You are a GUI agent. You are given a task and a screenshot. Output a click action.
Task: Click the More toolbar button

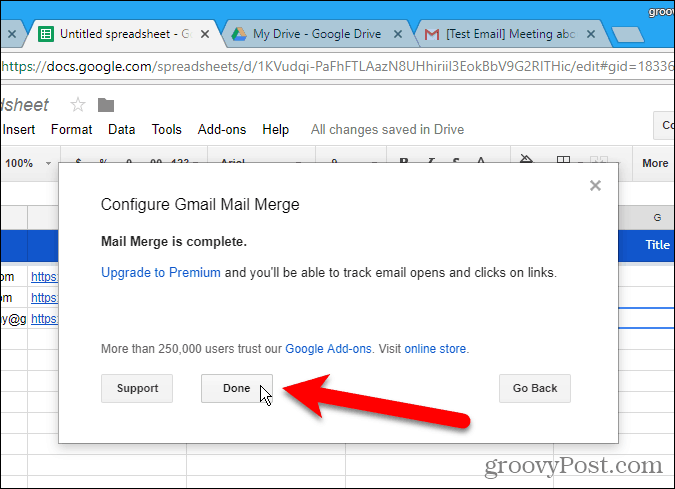[655, 163]
